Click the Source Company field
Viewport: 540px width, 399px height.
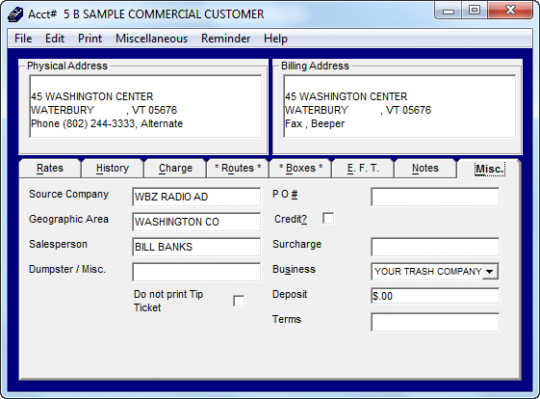click(196, 197)
